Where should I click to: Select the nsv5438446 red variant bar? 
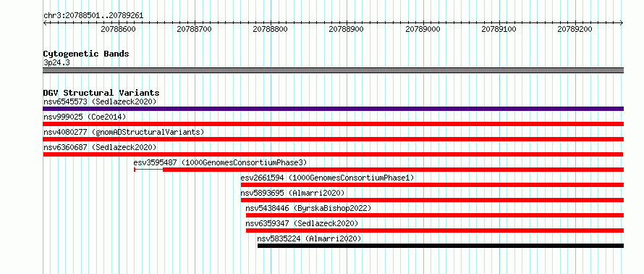(x=435, y=215)
